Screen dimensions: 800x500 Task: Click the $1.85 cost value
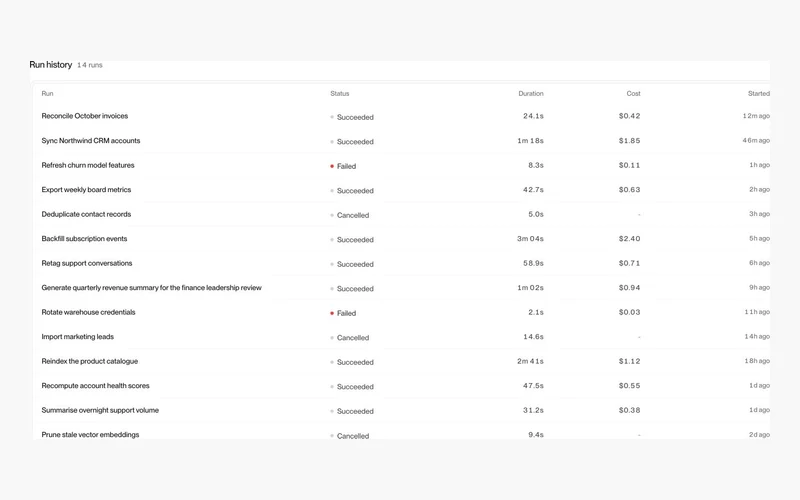pos(630,140)
